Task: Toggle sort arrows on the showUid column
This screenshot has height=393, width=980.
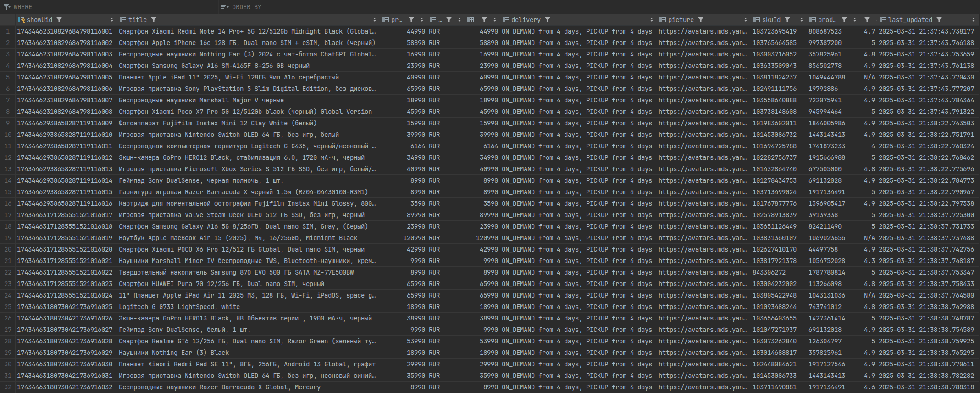Action: pos(112,20)
